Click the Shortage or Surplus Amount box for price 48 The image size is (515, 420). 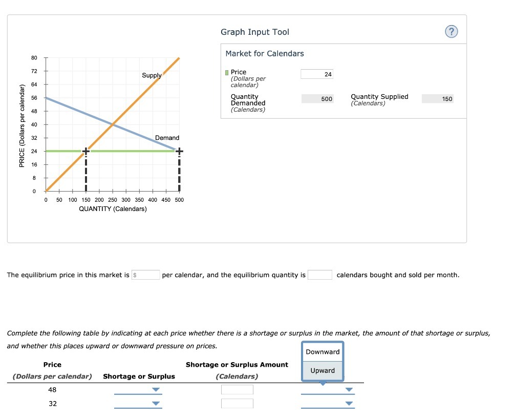tap(237, 390)
